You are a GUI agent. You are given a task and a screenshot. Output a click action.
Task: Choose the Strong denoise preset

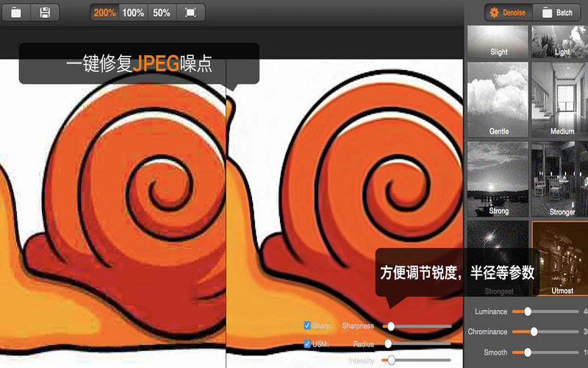click(x=498, y=179)
